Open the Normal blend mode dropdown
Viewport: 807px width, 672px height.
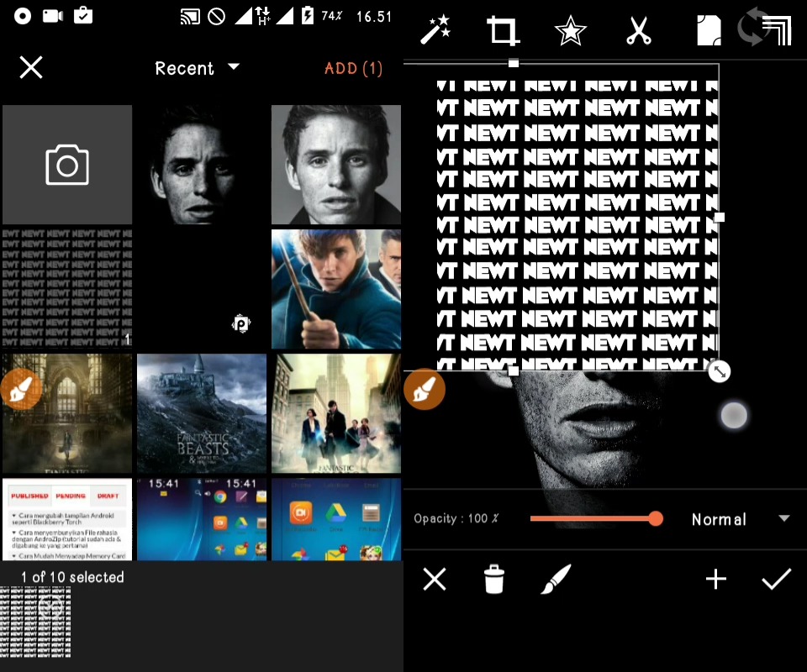pyautogui.click(x=740, y=519)
